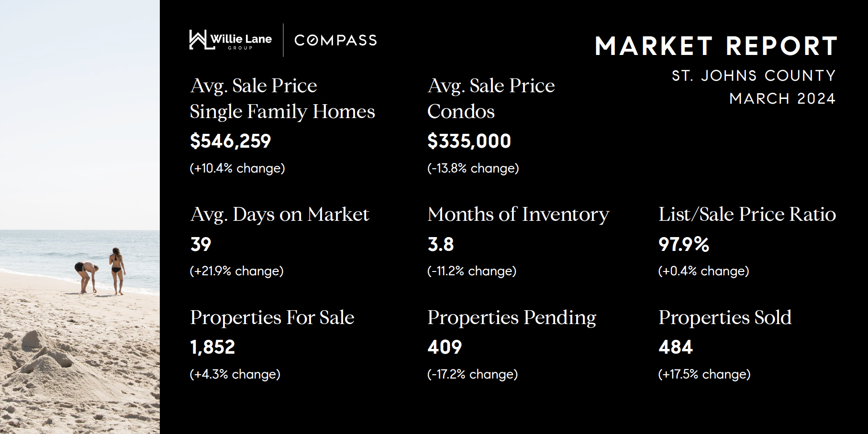Viewport: 868px width, 434px height.
Task: Click the Compass logo
Action: point(335,40)
